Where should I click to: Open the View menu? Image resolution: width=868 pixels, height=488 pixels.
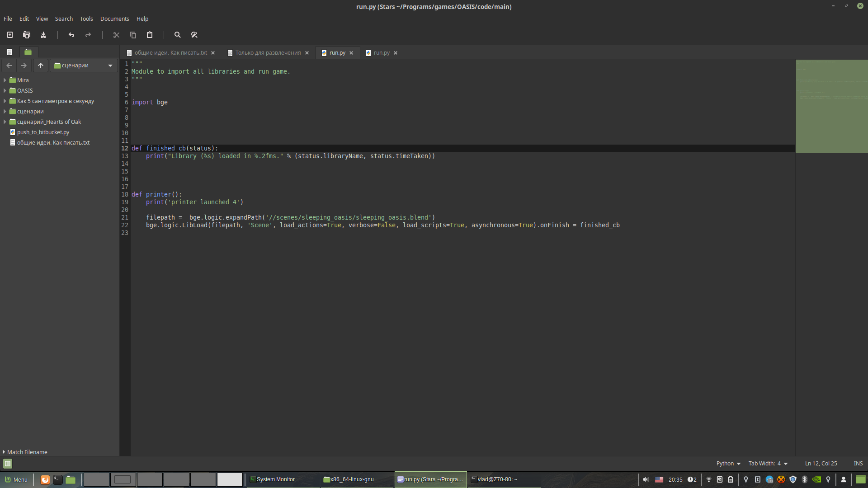(42, 19)
